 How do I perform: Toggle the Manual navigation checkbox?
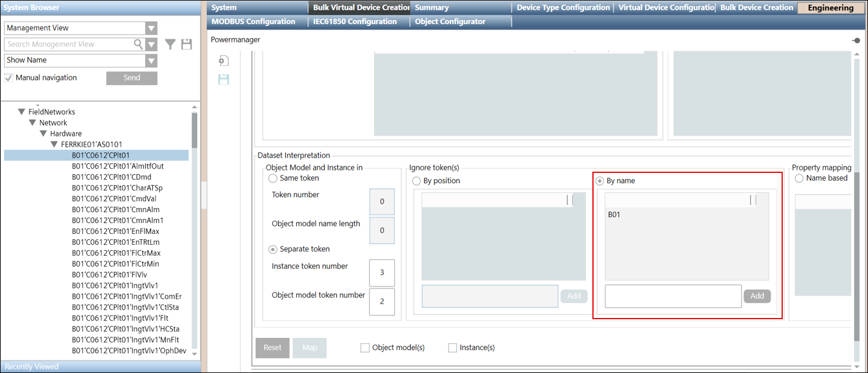(x=9, y=78)
